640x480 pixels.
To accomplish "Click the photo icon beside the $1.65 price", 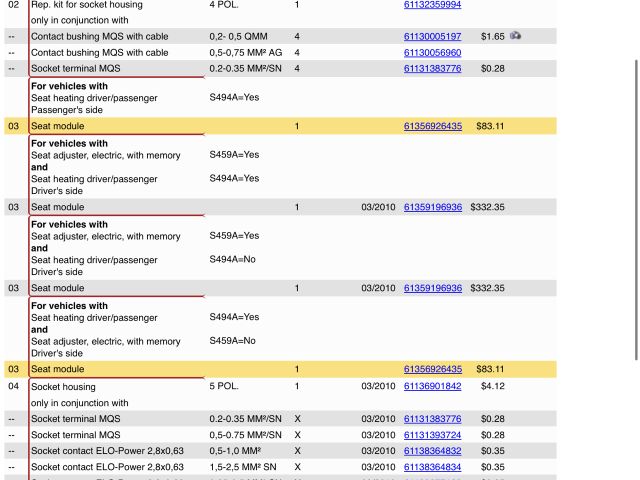I will pyautogui.click(x=516, y=36).
